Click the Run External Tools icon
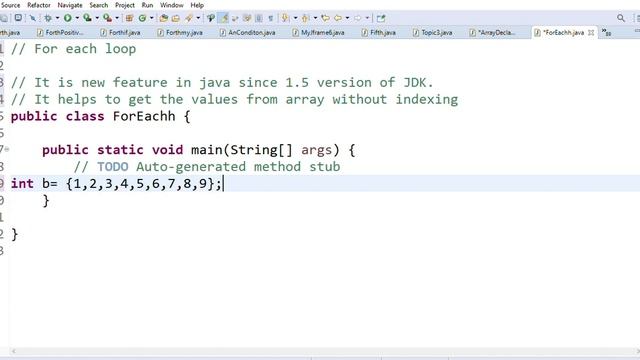This screenshot has width=640, height=360. (x=107, y=18)
